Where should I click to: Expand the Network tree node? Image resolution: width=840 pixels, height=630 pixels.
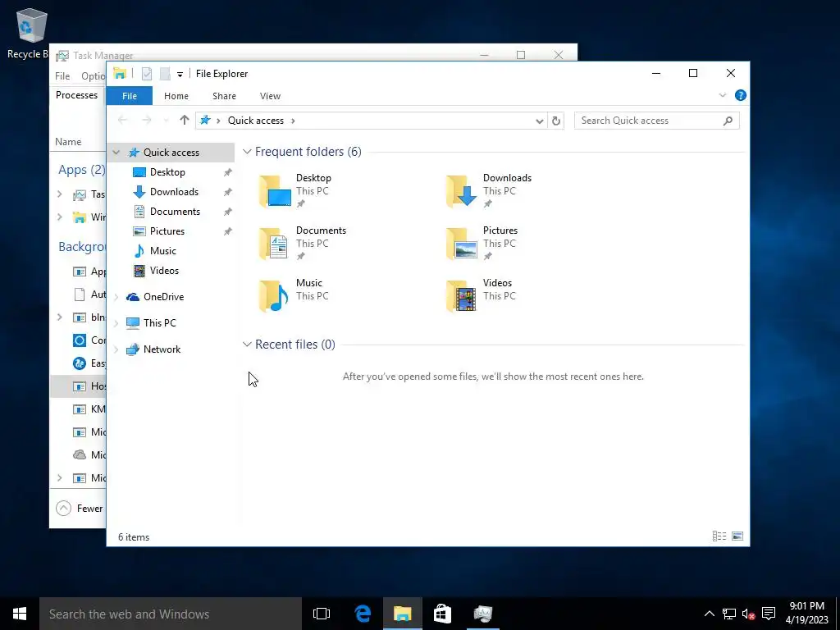coord(116,349)
